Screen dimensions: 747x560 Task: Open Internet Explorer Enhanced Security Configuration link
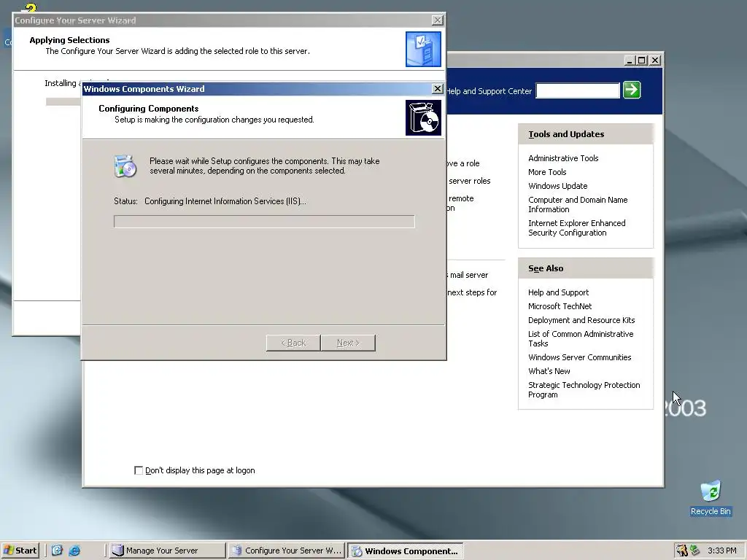pyautogui.click(x=576, y=227)
